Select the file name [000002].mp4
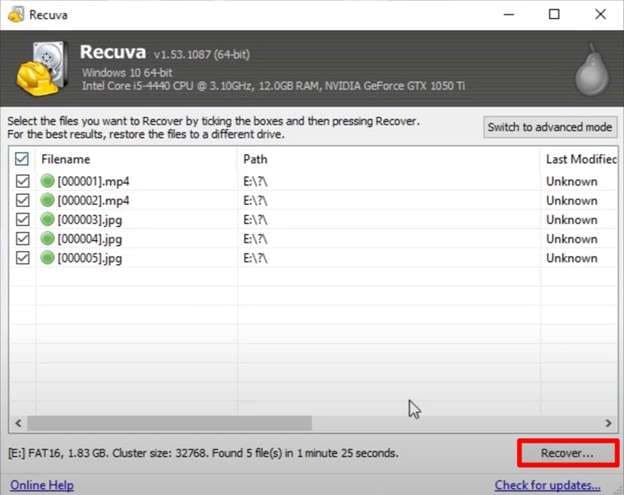The height and width of the screenshot is (495, 624). 94,201
